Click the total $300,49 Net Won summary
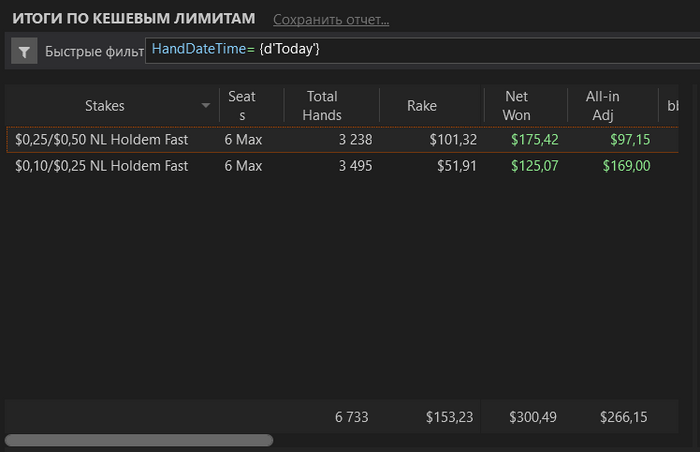 coord(533,417)
